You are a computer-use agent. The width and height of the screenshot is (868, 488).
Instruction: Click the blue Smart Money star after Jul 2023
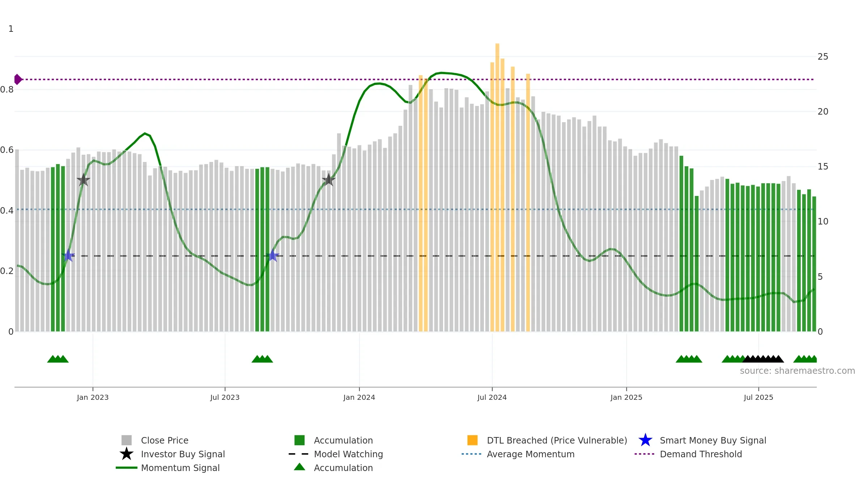pyautogui.click(x=273, y=255)
